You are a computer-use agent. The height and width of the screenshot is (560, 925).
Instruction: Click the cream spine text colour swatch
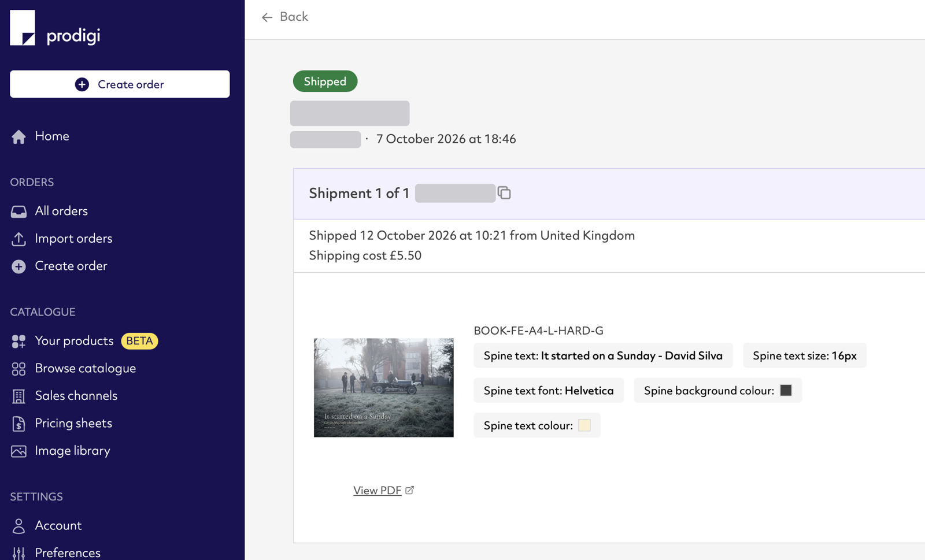click(x=584, y=425)
